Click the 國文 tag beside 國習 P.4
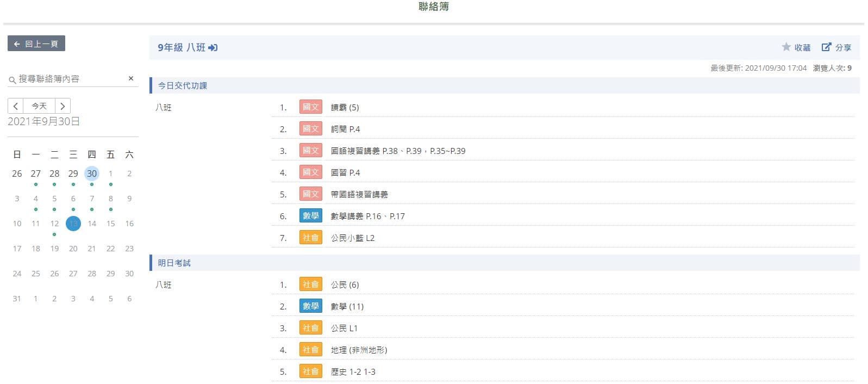Viewport: 868px width, 384px height. pos(311,172)
